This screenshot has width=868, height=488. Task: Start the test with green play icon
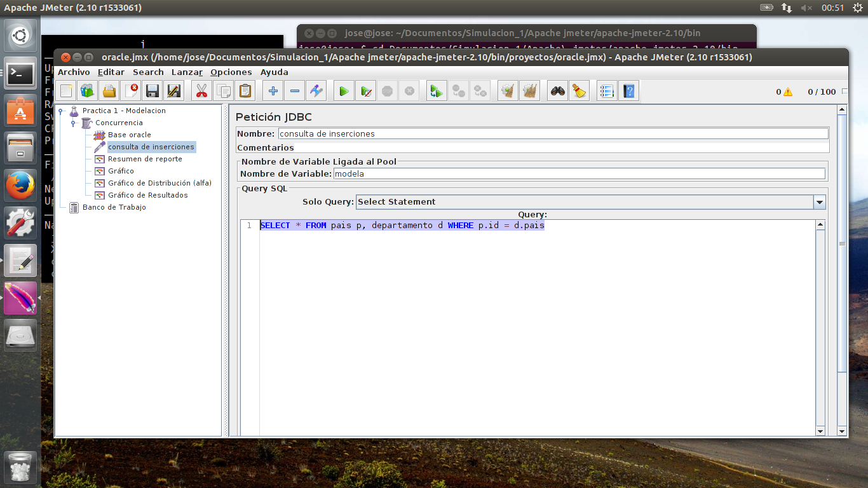(x=344, y=91)
